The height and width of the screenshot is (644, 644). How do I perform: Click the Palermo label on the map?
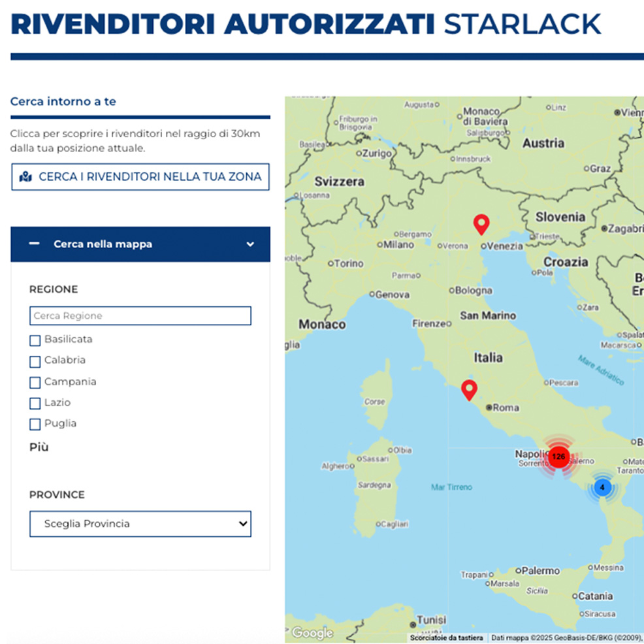(541, 571)
